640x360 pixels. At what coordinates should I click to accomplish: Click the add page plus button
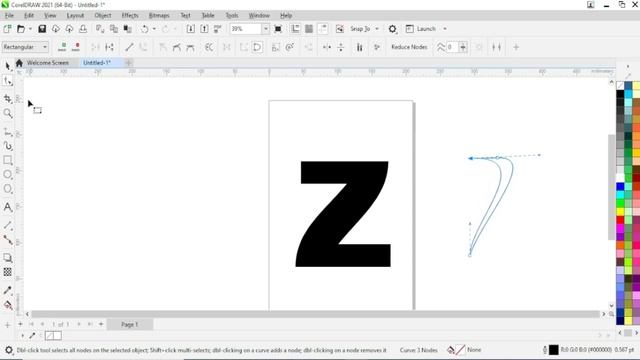101,324
